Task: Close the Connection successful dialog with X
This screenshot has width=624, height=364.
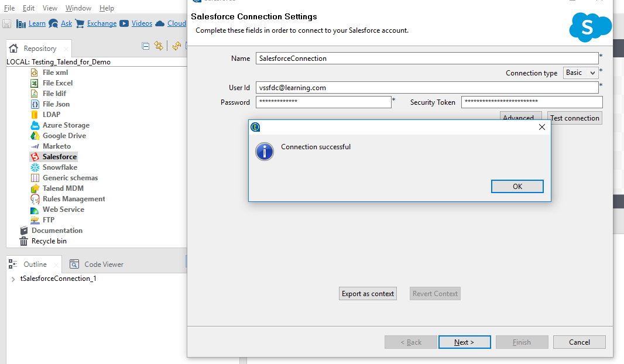Action: tap(541, 127)
